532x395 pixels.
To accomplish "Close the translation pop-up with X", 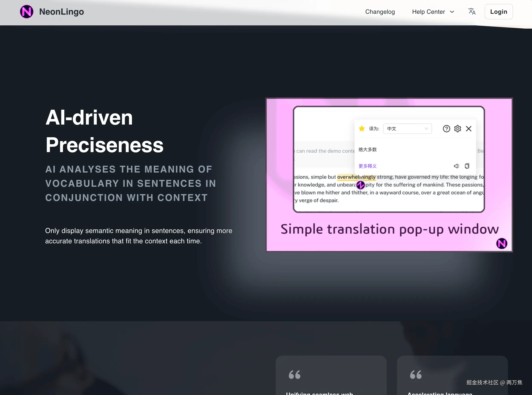I will [468, 129].
